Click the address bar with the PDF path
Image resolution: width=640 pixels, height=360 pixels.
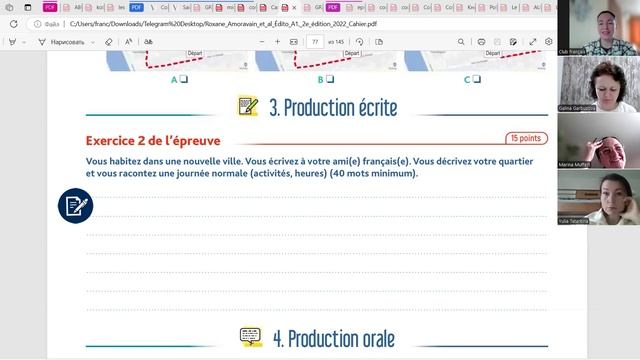[x=223, y=24]
